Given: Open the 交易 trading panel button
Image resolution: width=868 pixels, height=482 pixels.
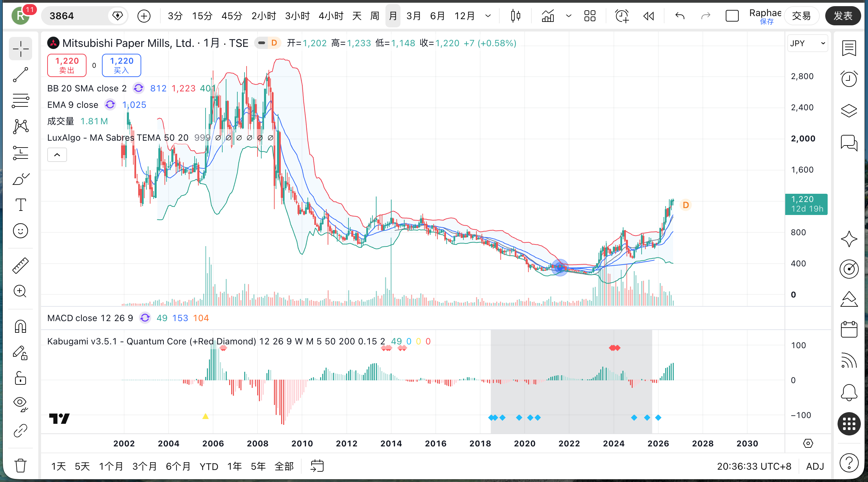Looking at the screenshot, I should point(801,16).
